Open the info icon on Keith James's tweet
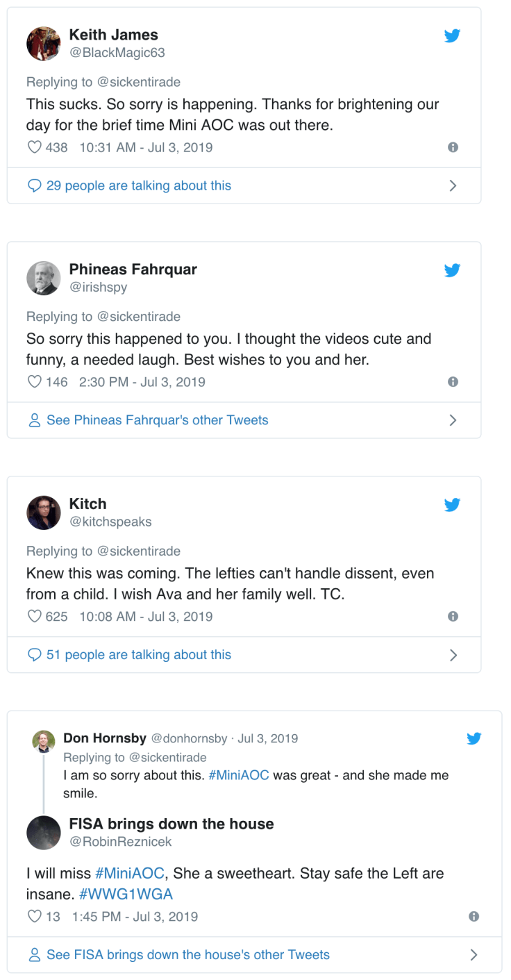The image size is (511, 980). pyautogui.click(x=453, y=147)
